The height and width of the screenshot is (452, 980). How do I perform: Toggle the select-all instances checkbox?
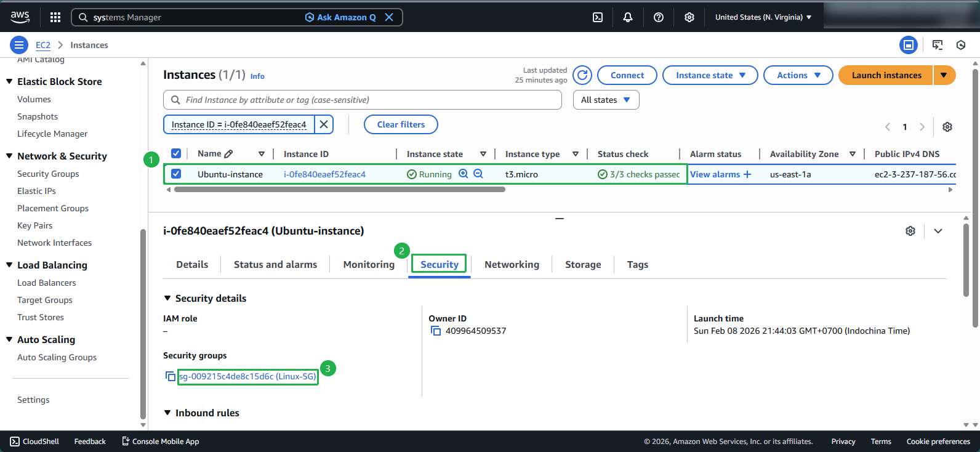click(176, 153)
